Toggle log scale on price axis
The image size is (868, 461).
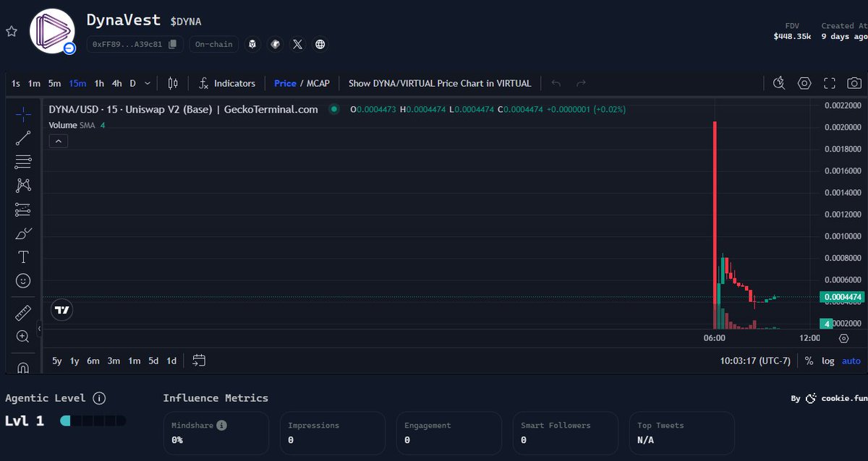pos(827,361)
